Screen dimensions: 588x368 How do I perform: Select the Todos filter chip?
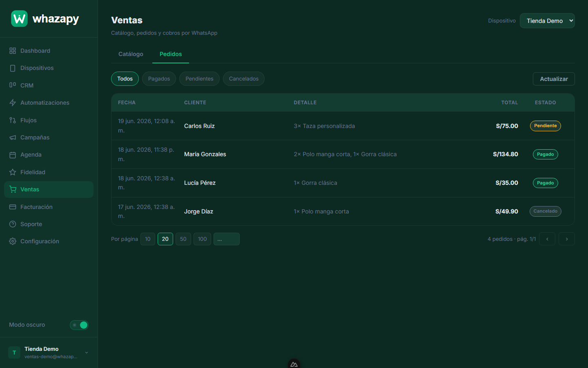[125, 79]
